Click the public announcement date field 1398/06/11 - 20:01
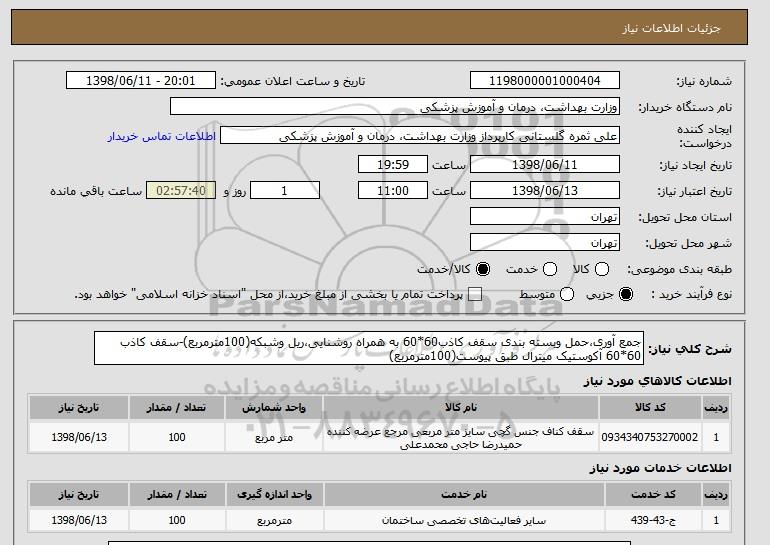The height and width of the screenshot is (545, 770). click(141, 81)
